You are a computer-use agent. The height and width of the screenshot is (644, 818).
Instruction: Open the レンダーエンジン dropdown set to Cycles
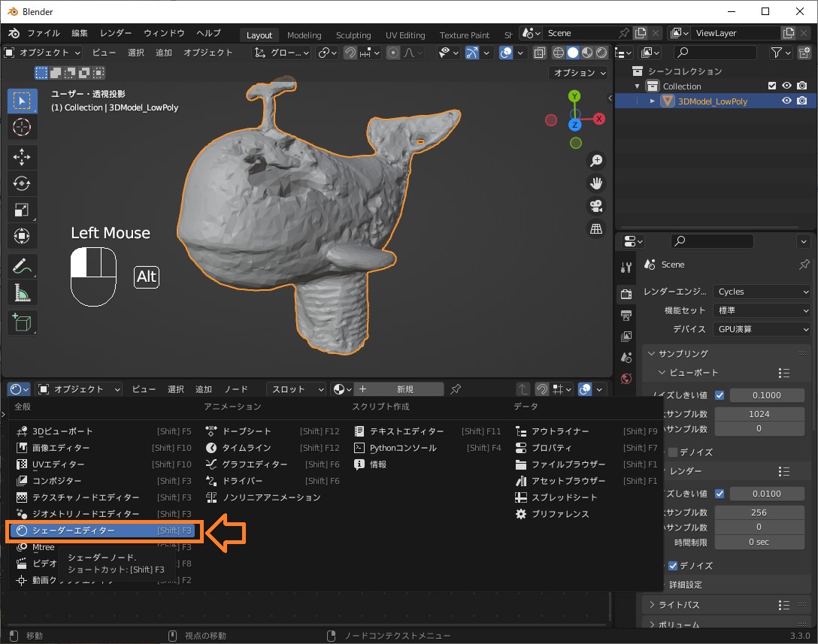click(762, 291)
